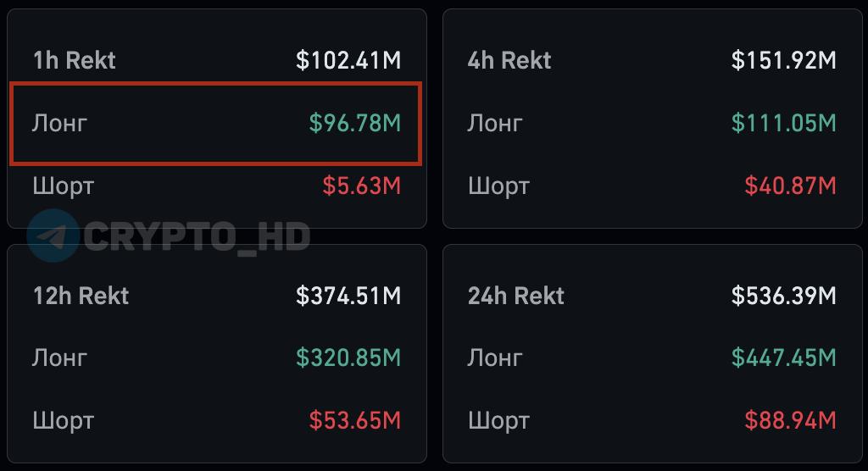Click the Шорт label in 1h Rekt card

63,186
